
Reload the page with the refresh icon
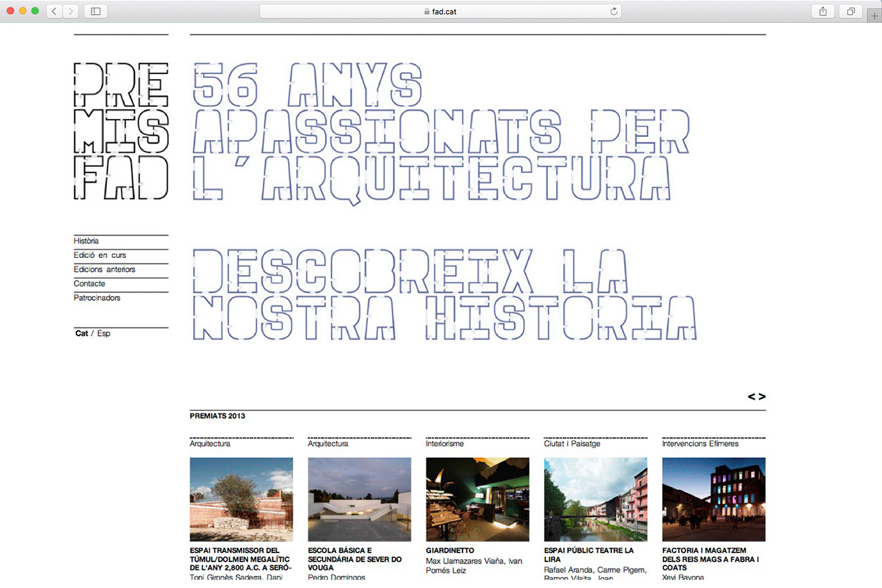click(x=613, y=11)
